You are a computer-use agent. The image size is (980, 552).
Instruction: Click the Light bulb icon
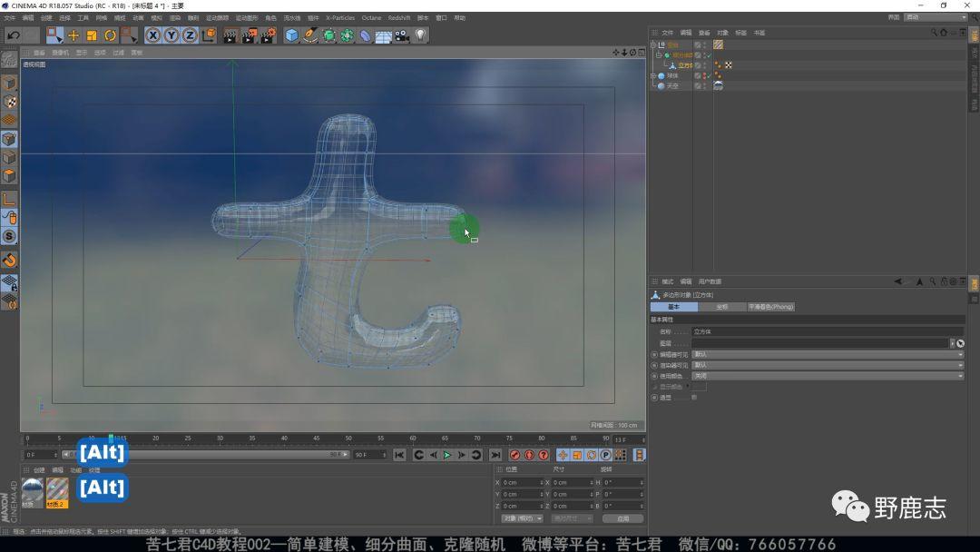[420, 35]
